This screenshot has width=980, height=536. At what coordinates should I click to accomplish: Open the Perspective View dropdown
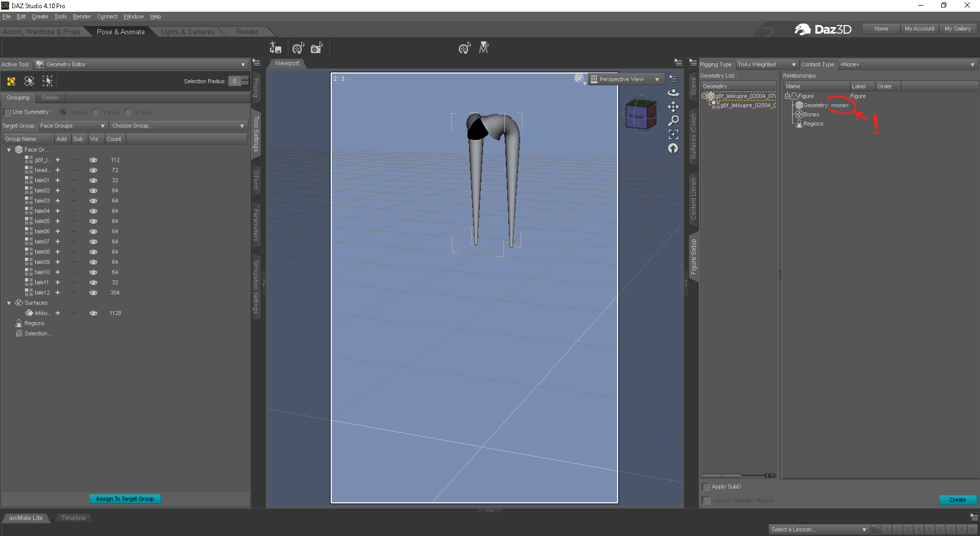pyautogui.click(x=626, y=79)
